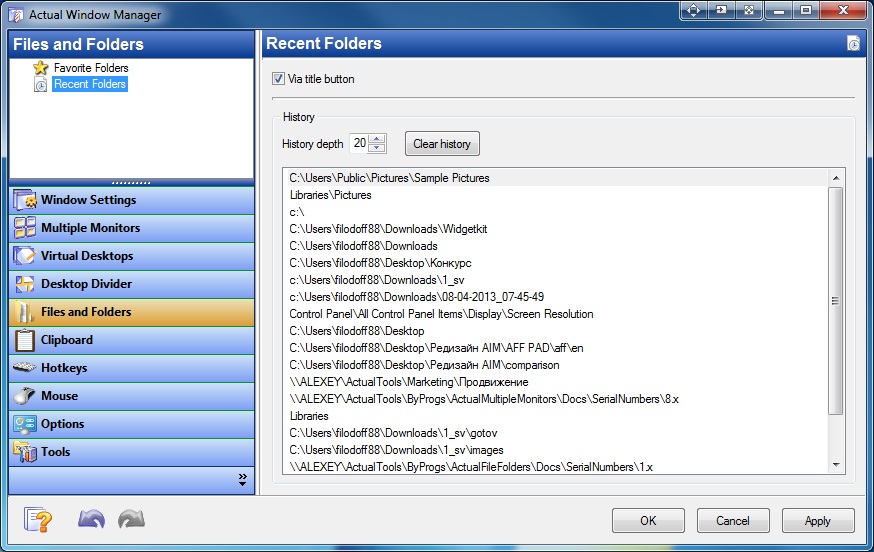
Task: Open the Virtual Desktops section
Action: coord(132,256)
